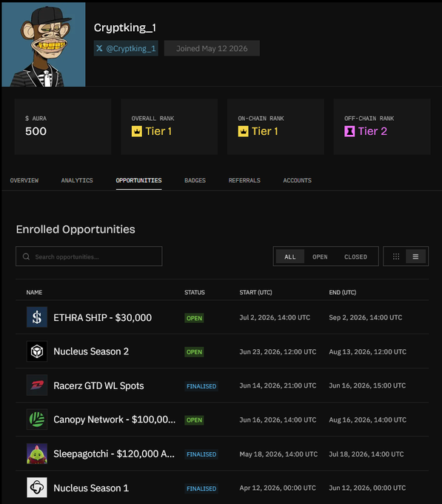Image resolution: width=442 pixels, height=504 pixels.
Task: Switch to the Overview tab
Action: [x=24, y=180]
